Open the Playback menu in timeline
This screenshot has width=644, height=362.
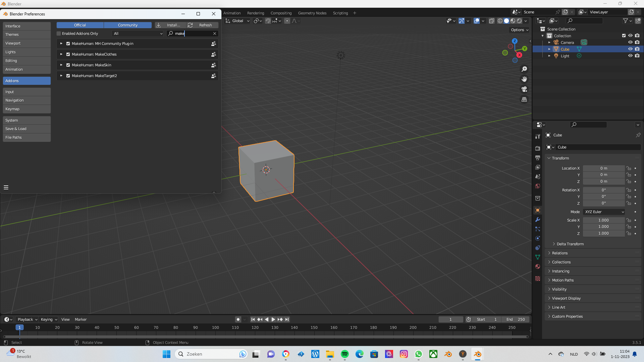pos(27,319)
